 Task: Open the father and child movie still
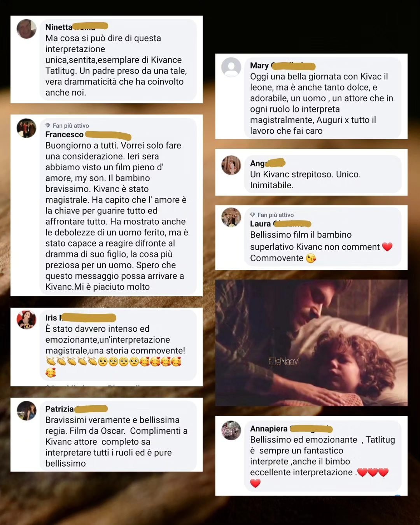pos(311,343)
